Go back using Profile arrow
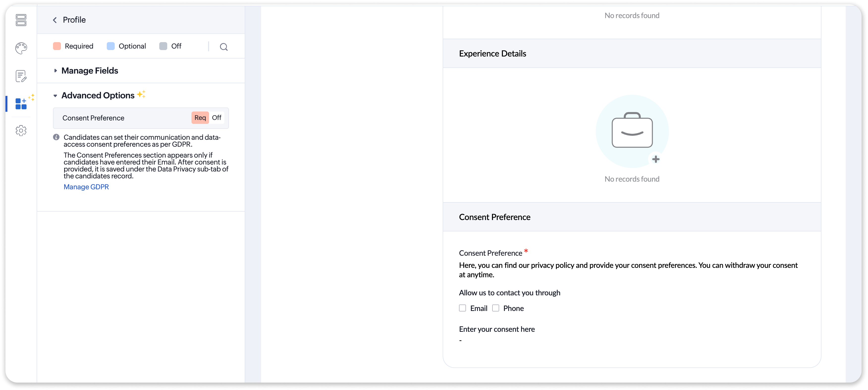Image resolution: width=868 pixels, height=390 pixels. point(55,20)
